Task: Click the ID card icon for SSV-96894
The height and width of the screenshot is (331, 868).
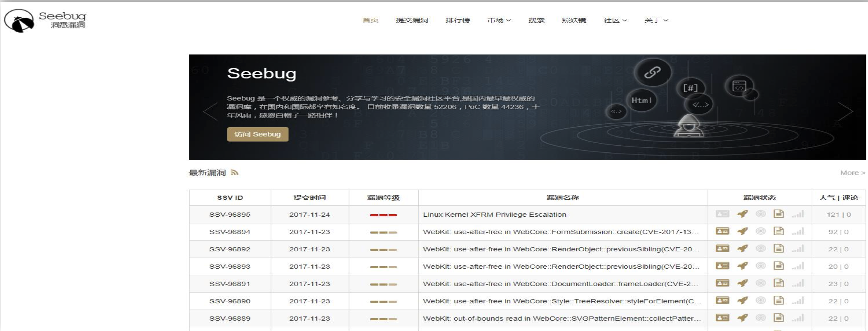Action: (x=722, y=231)
